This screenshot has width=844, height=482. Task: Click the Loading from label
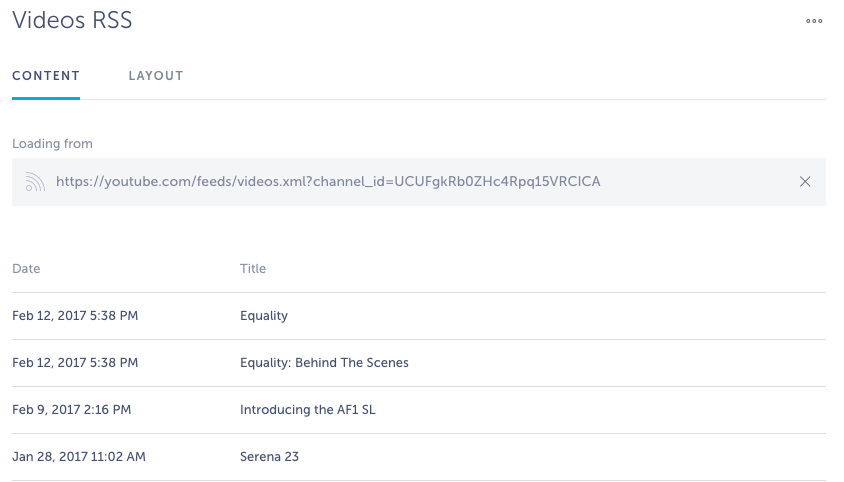coord(52,144)
